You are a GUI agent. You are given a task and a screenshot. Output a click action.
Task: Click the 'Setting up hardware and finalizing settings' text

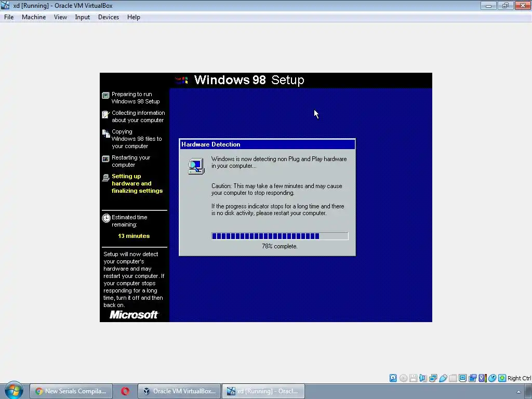click(x=137, y=183)
